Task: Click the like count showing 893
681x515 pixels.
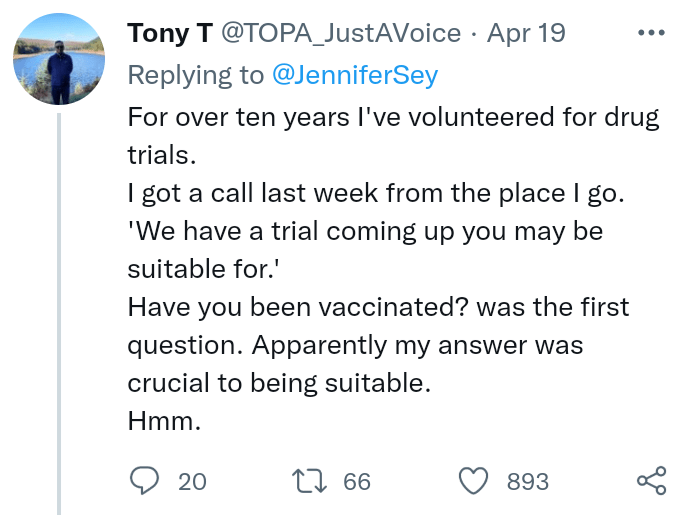Action: [x=528, y=482]
